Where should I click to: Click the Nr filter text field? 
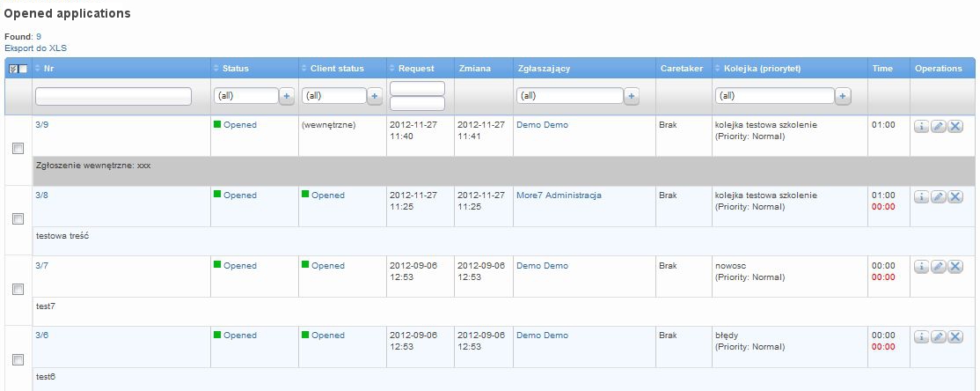[113, 96]
